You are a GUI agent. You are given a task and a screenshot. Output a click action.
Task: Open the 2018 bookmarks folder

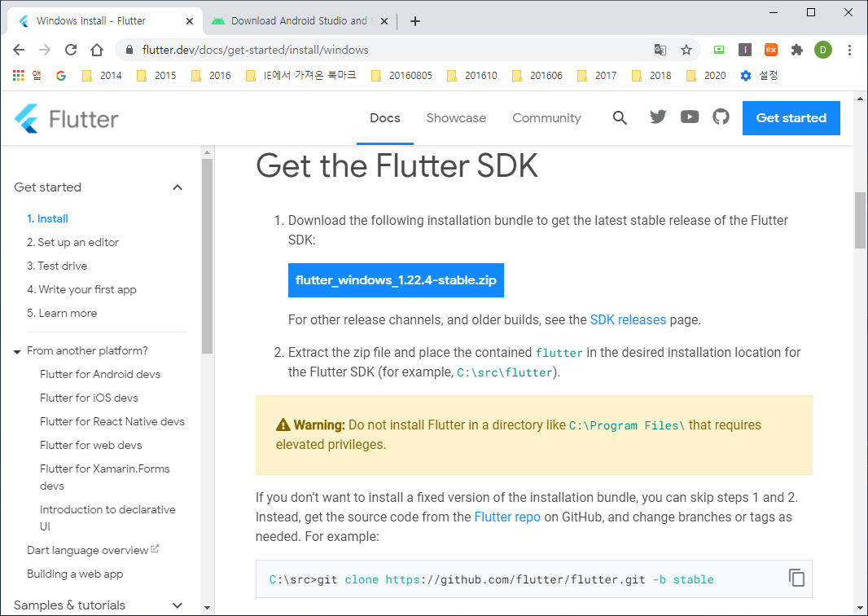[x=651, y=75]
